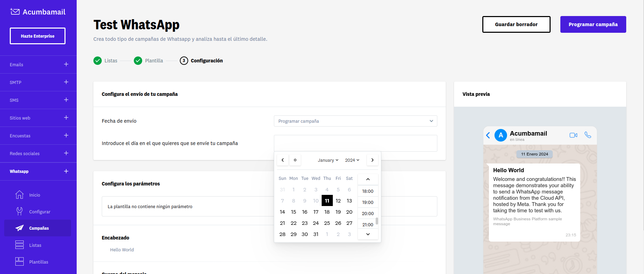Select day 15 in calendar
This screenshot has height=274, width=644.
point(294,212)
